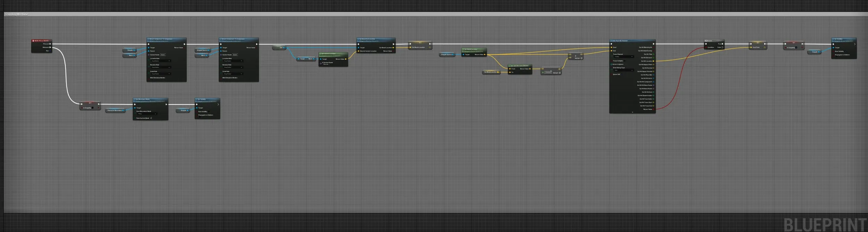Click the Condition pin on Branch
This screenshot has width=868, height=232.
pyautogui.click(x=706, y=47)
